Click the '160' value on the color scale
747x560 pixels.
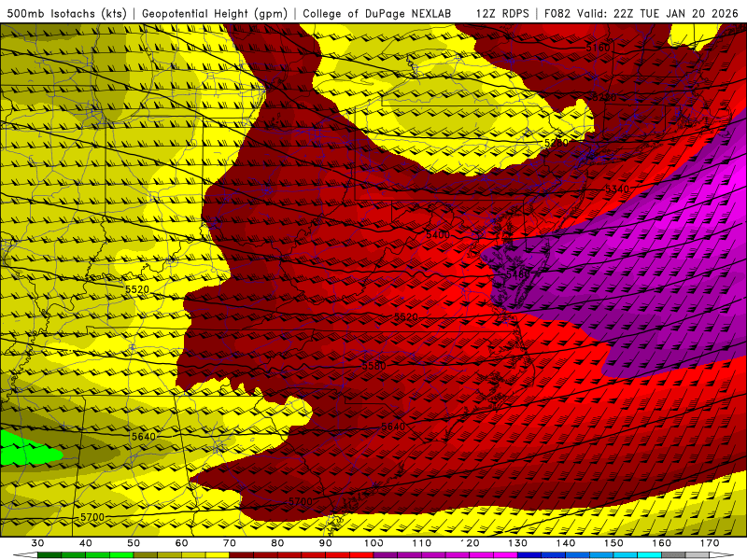coord(662,543)
